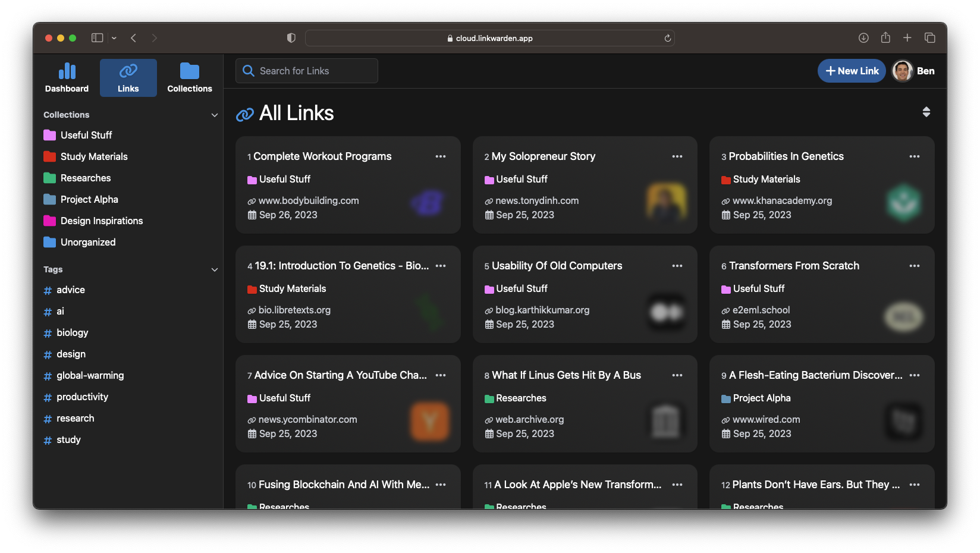The height and width of the screenshot is (553, 980).
Task: Open the sidebar options dropdown arrow in Safari
Action: pos(114,38)
